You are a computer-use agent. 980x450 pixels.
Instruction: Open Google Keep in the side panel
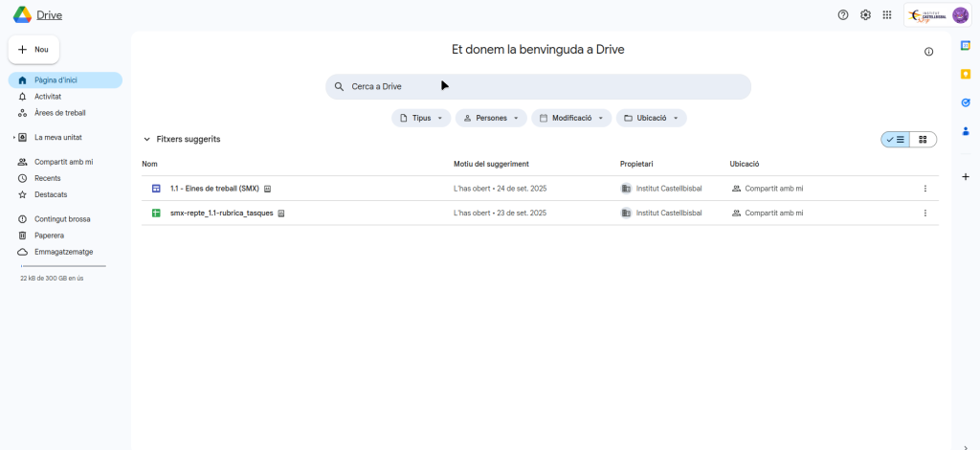tap(966, 74)
